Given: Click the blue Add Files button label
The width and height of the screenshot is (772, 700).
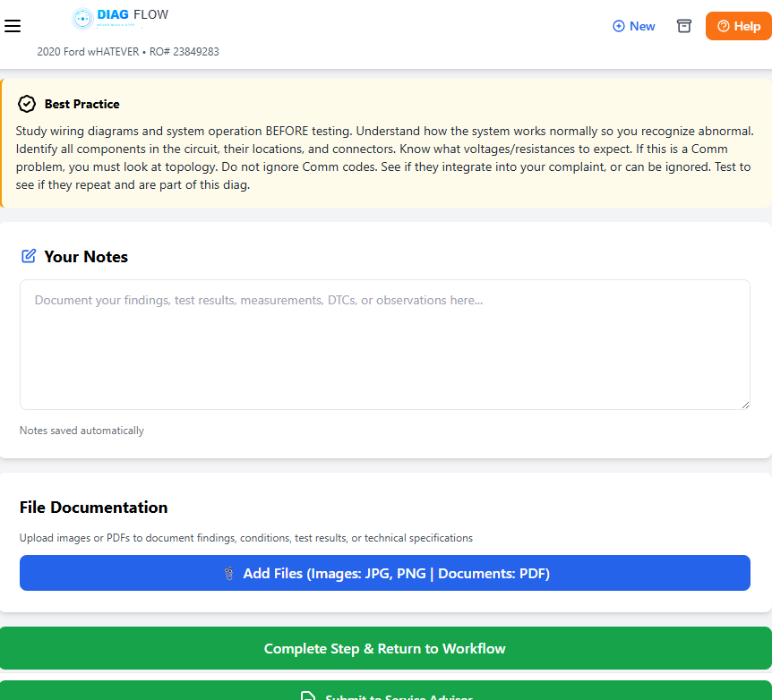Looking at the screenshot, I should tap(396, 573).
